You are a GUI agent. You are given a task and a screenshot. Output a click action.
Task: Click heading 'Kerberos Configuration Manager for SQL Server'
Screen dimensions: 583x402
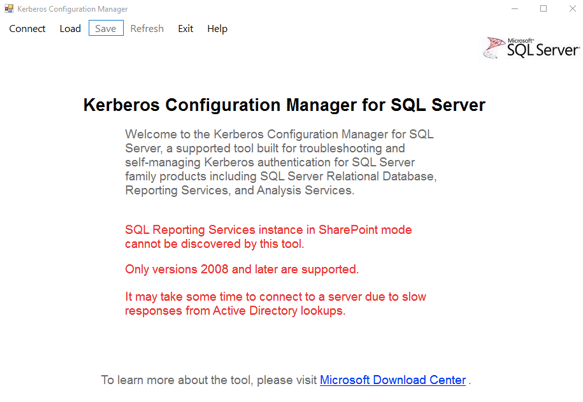284,105
